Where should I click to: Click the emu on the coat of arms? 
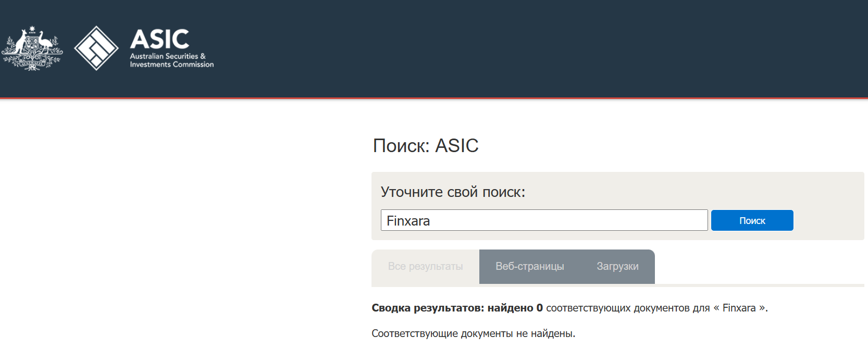pyautogui.click(x=46, y=43)
